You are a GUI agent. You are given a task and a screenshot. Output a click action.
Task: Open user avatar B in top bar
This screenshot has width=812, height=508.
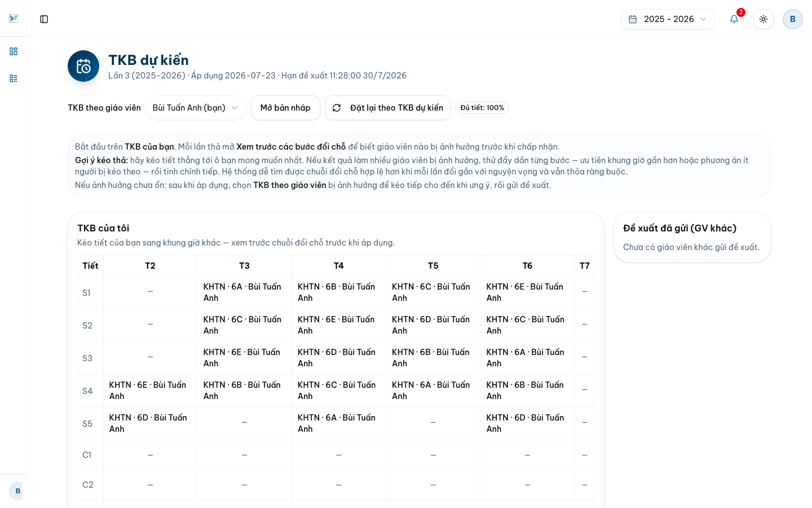pyautogui.click(x=792, y=19)
